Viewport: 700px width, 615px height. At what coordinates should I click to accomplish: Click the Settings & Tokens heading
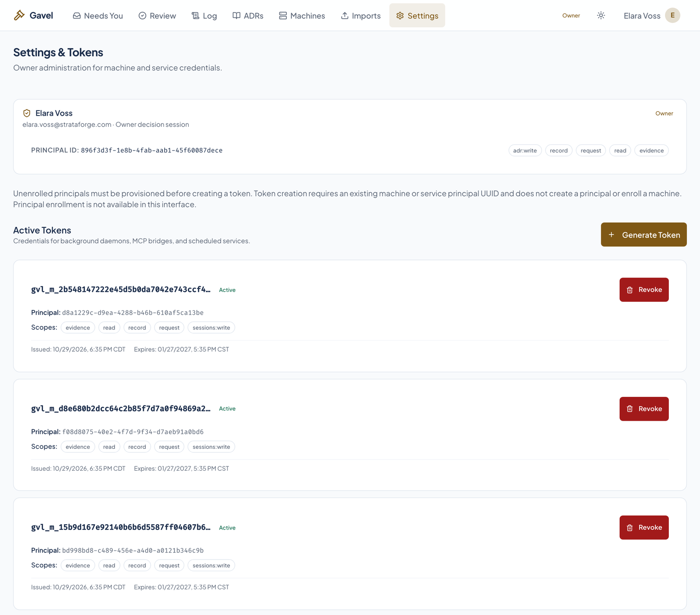click(58, 52)
